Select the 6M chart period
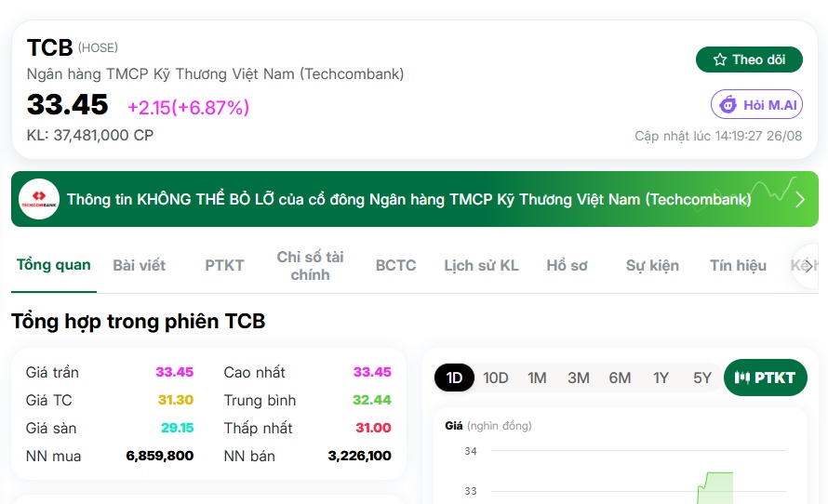Viewport: 828px width, 504px height. point(620,378)
